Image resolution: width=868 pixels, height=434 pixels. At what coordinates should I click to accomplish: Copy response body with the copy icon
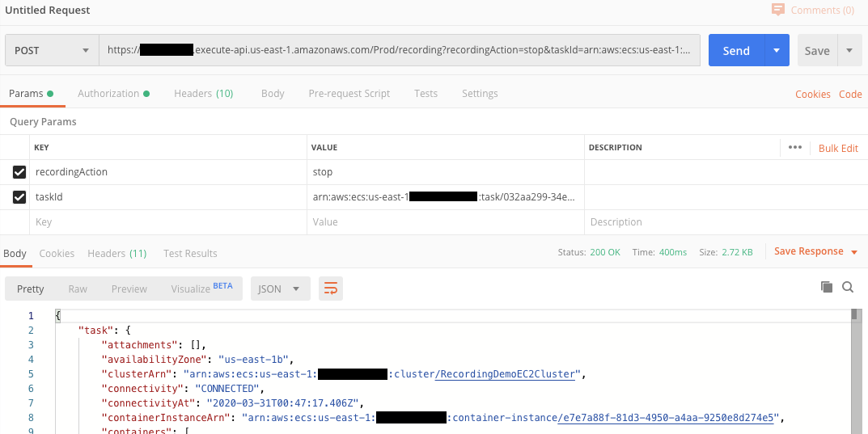(827, 286)
